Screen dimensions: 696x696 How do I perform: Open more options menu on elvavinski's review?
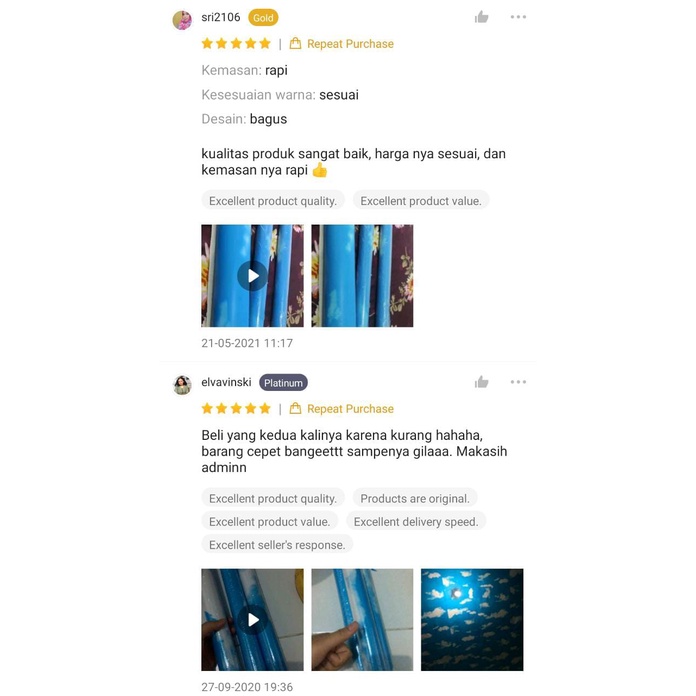518,382
